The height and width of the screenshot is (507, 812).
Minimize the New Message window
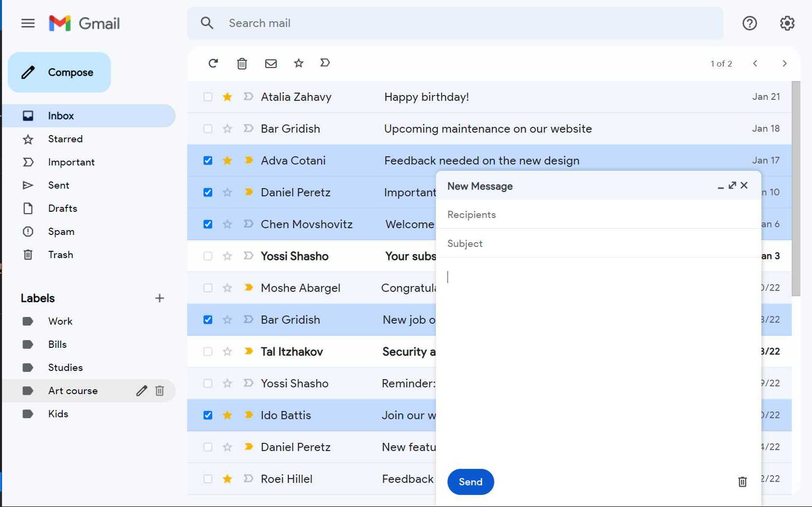720,187
